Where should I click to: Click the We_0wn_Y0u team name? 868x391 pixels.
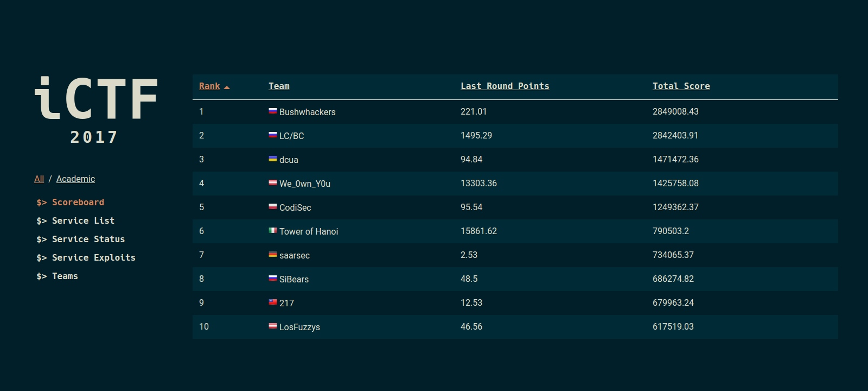305,184
